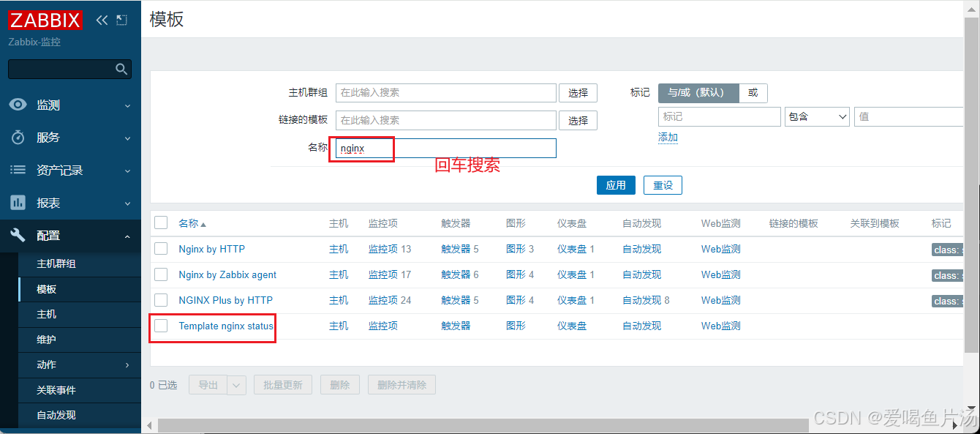Click the ZABBIX logo
Image resolution: width=980 pixels, height=434 pixels.
pyautogui.click(x=45, y=20)
